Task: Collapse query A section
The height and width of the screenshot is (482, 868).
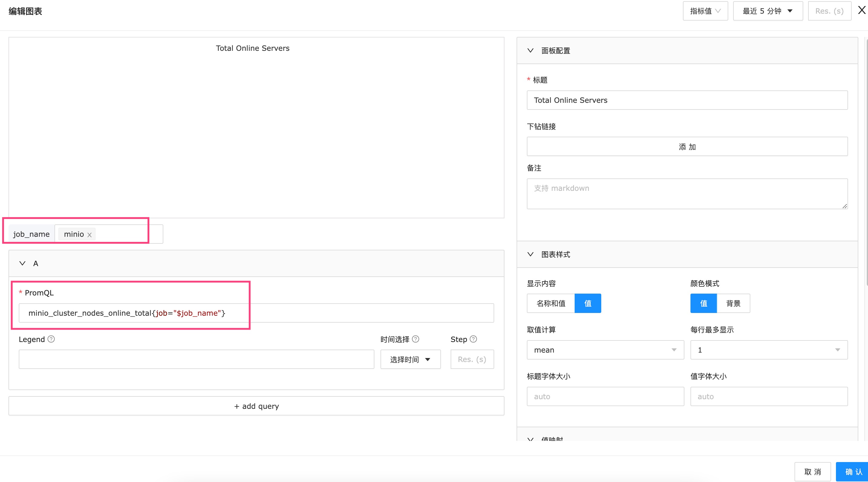Action: 23,263
